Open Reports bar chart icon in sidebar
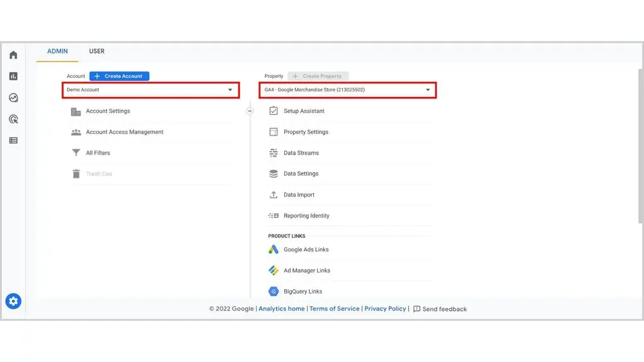Image resolution: width=644 pixels, height=362 pixels. [14, 76]
